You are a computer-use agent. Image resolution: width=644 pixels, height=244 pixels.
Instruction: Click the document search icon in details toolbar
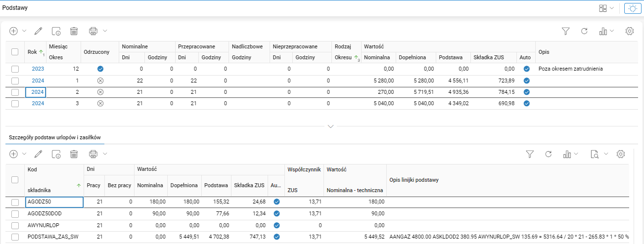595,154
